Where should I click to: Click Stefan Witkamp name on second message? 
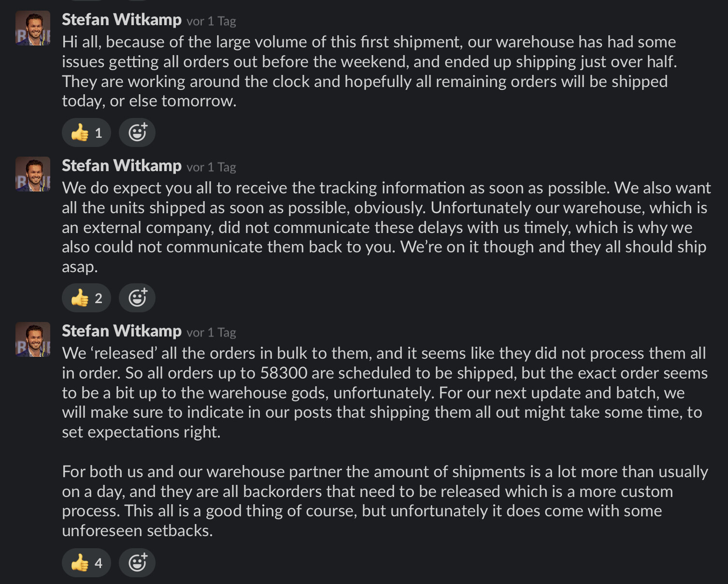pyautogui.click(x=122, y=166)
